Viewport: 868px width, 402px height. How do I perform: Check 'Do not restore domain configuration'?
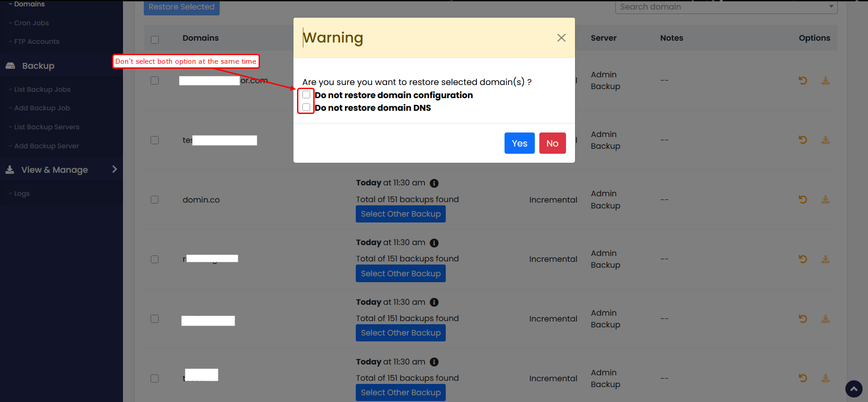coord(307,95)
